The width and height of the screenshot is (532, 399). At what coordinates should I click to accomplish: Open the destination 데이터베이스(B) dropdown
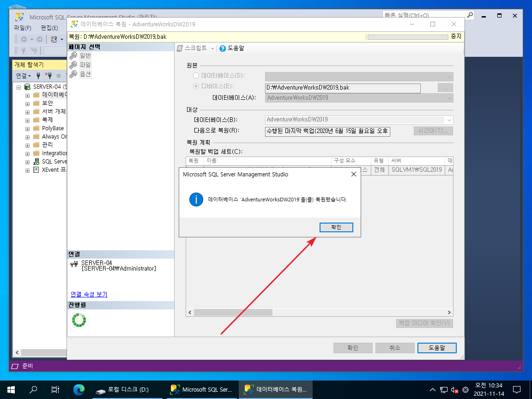(x=359, y=120)
